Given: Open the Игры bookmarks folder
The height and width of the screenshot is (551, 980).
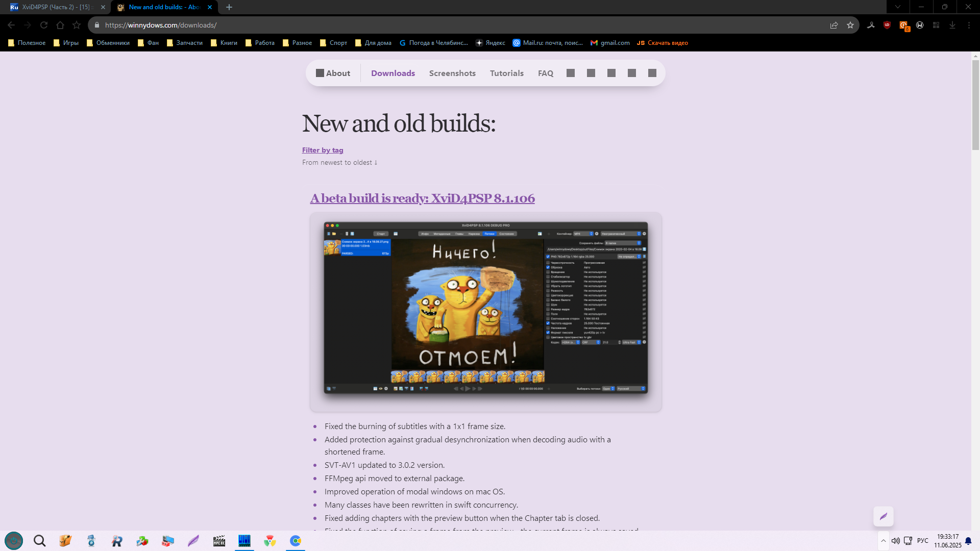Looking at the screenshot, I should [66, 43].
